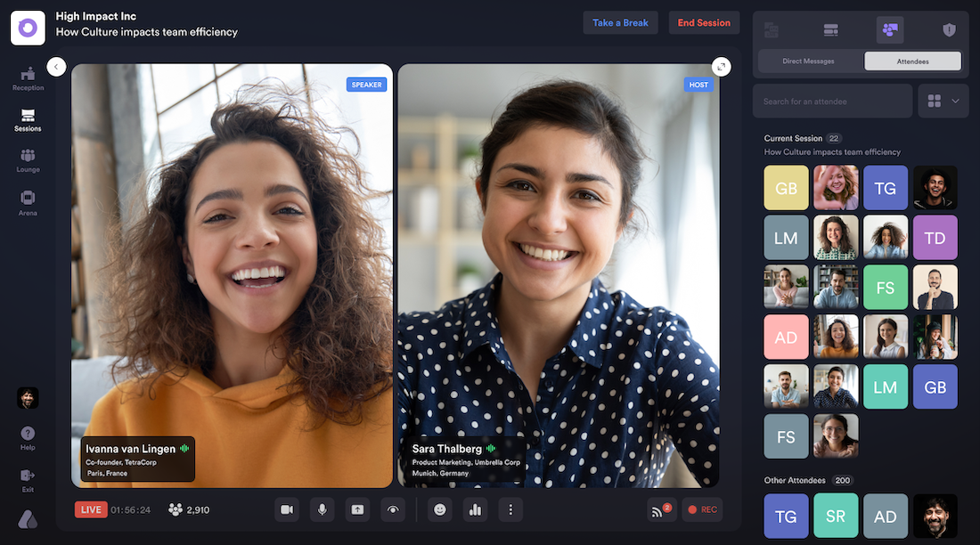This screenshot has width=980, height=545.
Task: Open the Lounge from the sidebar
Action: coord(29,160)
